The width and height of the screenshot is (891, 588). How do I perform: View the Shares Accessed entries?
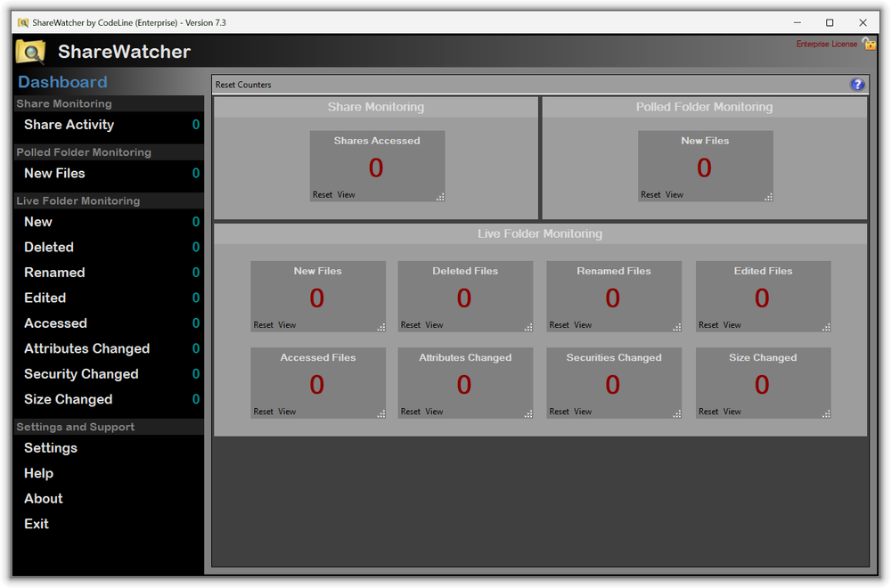click(346, 195)
